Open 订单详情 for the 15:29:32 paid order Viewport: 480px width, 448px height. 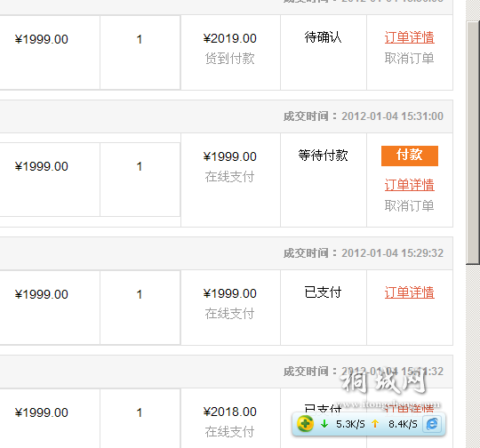pyautogui.click(x=409, y=292)
